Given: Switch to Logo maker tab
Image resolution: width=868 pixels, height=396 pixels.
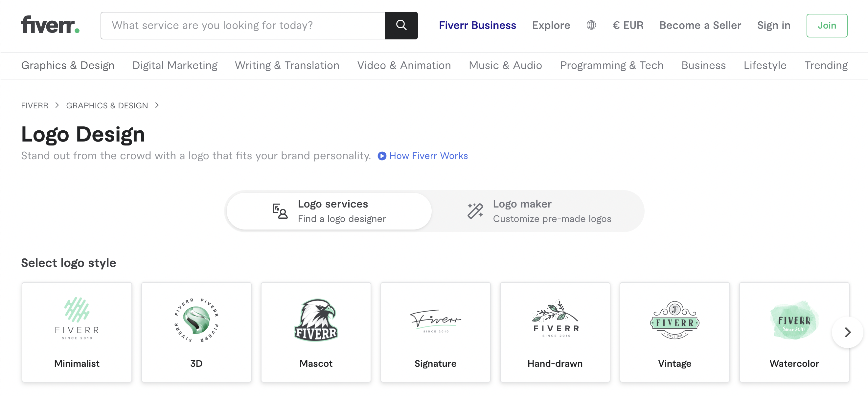Looking at the screenshot, I should [x=539, y=211].
